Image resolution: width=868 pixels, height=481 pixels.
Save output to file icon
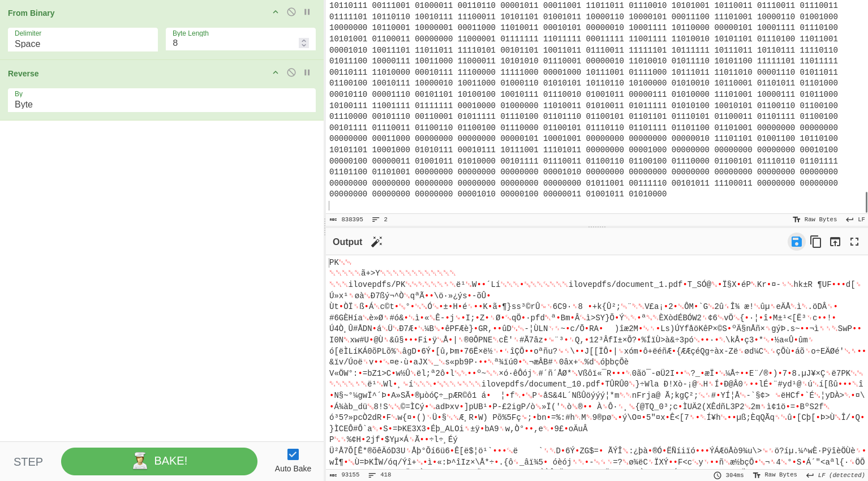(796, 242)
